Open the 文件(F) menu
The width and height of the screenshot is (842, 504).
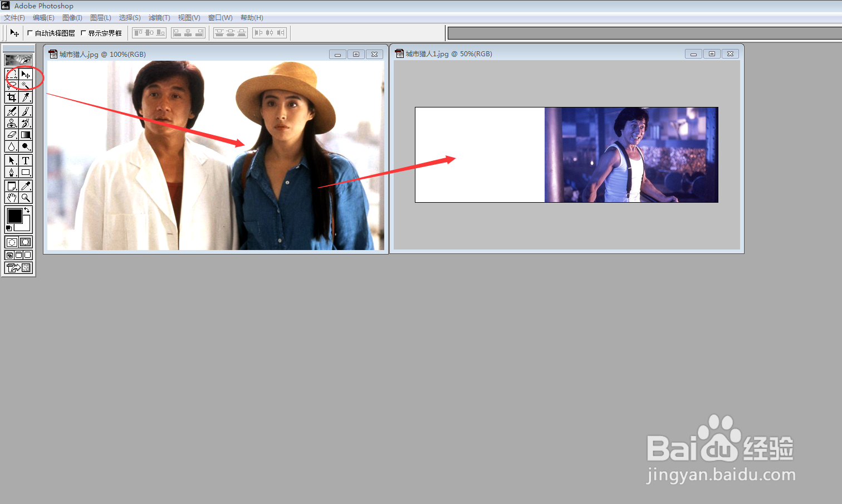(14, 18)
